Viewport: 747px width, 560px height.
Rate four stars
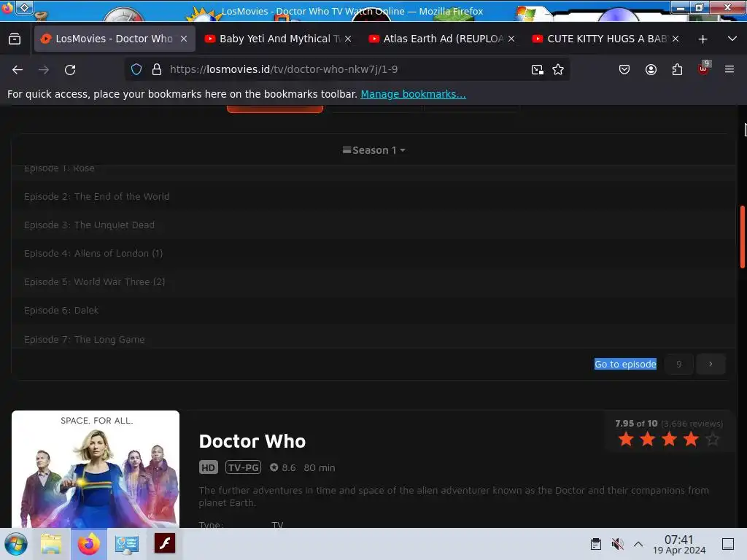(x=691, y=439)
